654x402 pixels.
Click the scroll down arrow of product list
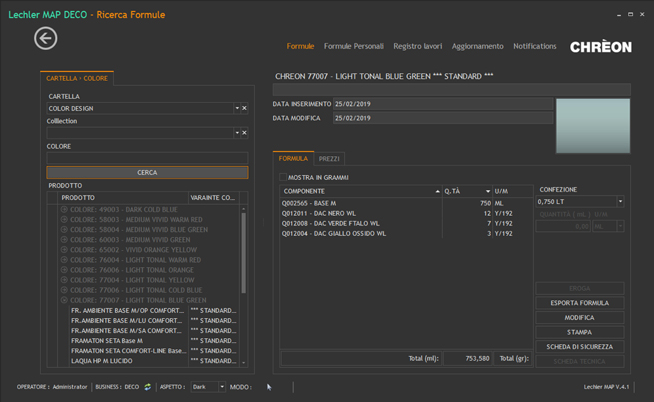[x=244, y=363]
